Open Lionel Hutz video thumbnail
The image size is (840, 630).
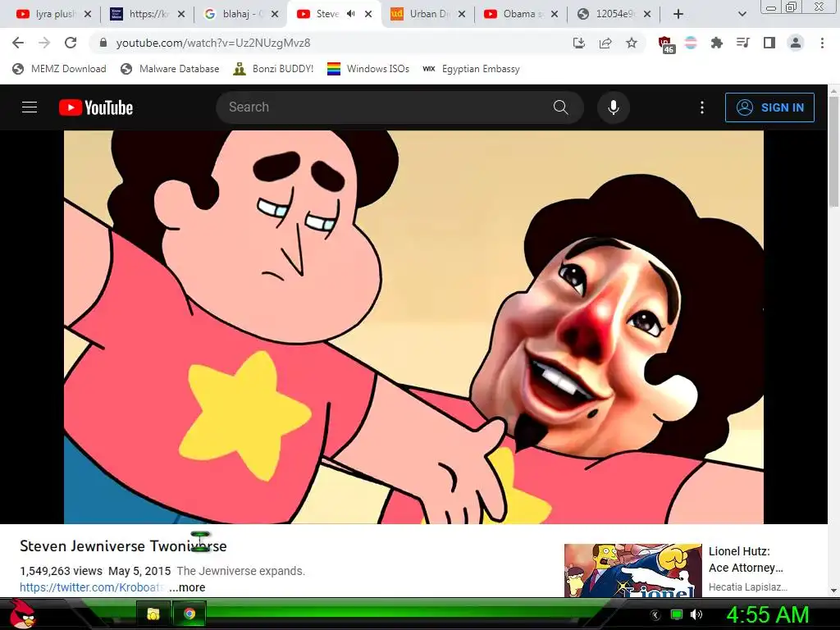[x=632, y=571]
